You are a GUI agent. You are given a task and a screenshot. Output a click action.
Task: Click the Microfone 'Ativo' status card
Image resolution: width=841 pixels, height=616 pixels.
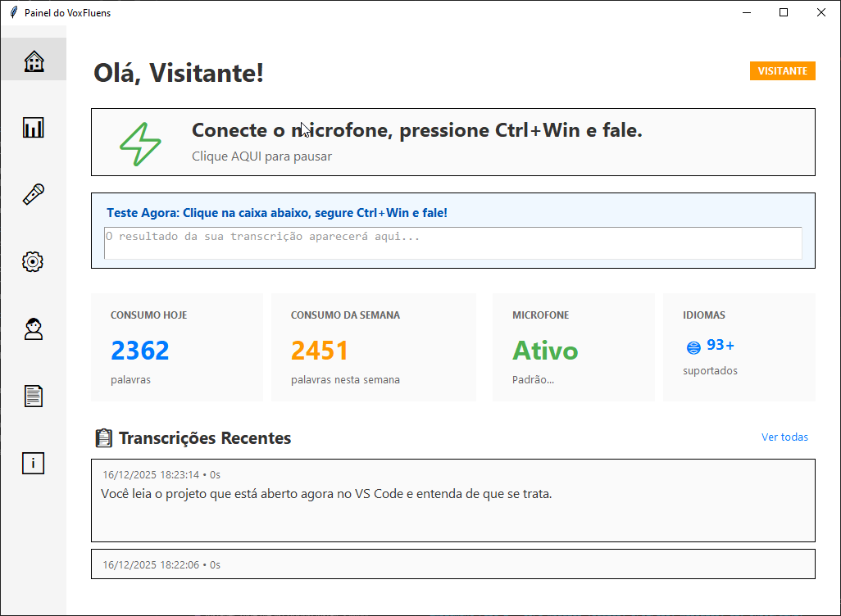(573, 347)
